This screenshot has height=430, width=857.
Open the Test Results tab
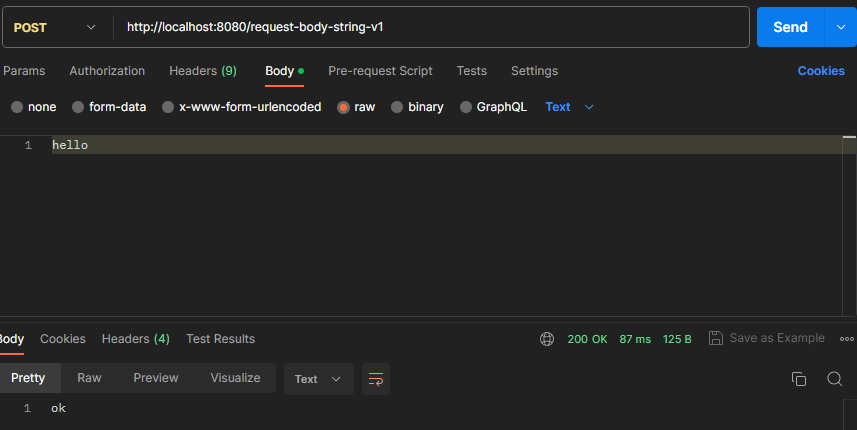(220, 339)
